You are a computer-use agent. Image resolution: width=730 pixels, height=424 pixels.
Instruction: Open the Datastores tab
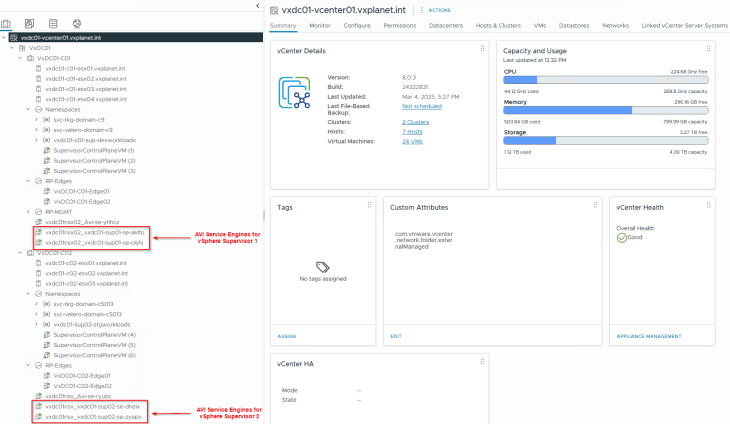point(574,25)
